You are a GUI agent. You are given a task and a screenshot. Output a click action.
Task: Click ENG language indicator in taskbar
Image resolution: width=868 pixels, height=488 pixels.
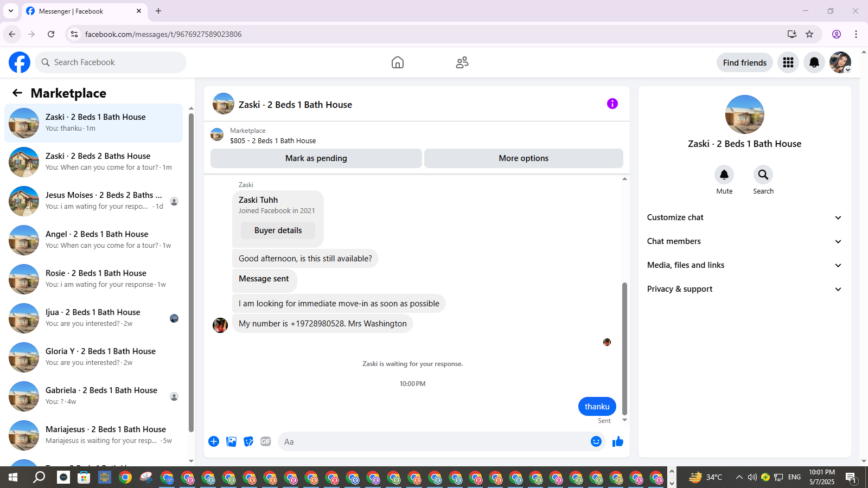tap(794, 477)
